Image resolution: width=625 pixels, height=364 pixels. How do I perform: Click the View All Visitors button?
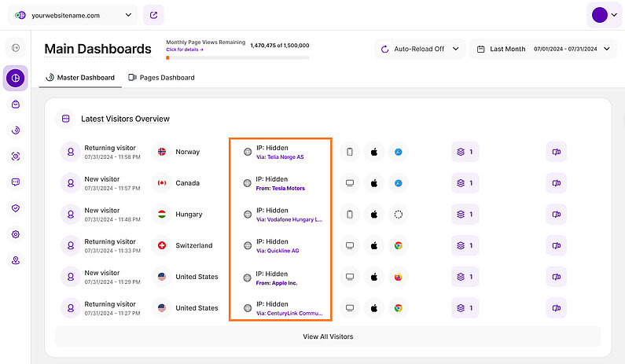coord(328,336)
